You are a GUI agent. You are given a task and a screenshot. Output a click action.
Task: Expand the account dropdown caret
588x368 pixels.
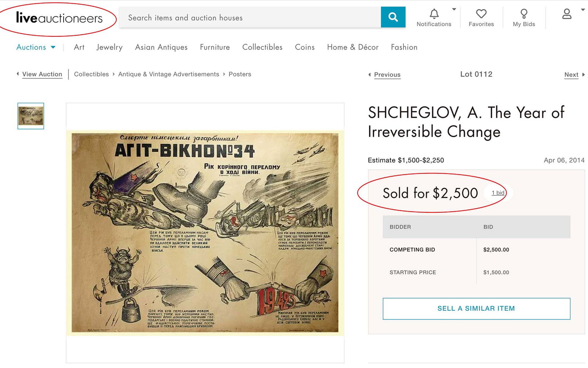tap(583, 10)
